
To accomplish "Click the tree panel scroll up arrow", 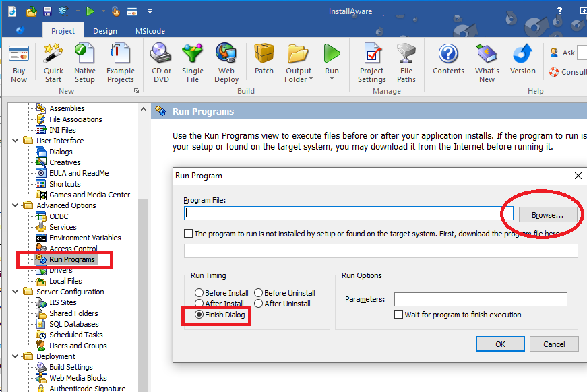I will point(143,109).
